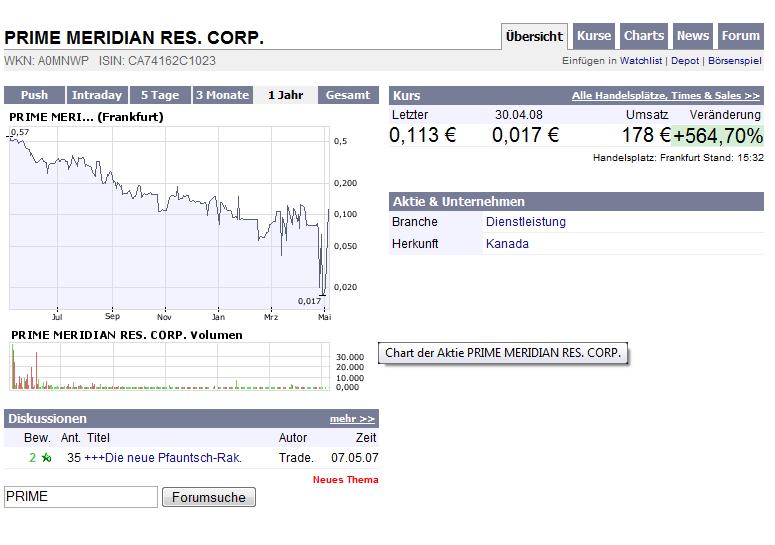Click the discussion date 07.05.07
Image resolution: width=775 pixels, height=545 pixels.
(354, 458)
